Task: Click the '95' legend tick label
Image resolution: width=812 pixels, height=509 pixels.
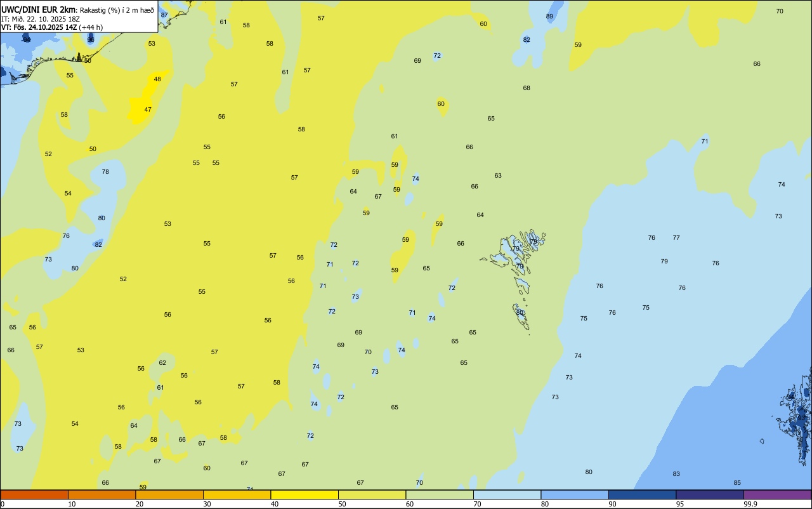Action: pos(680,504)
